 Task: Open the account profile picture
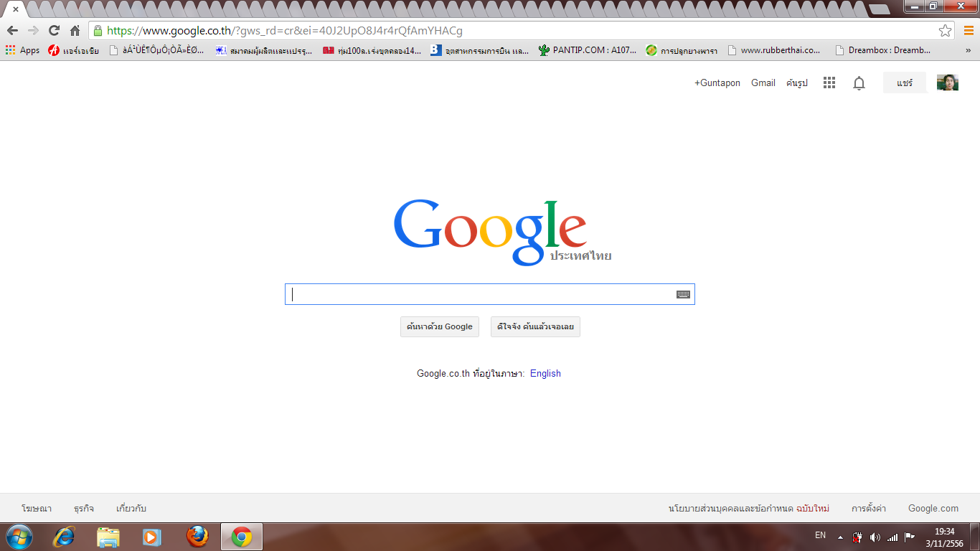(x=948, y=83)
